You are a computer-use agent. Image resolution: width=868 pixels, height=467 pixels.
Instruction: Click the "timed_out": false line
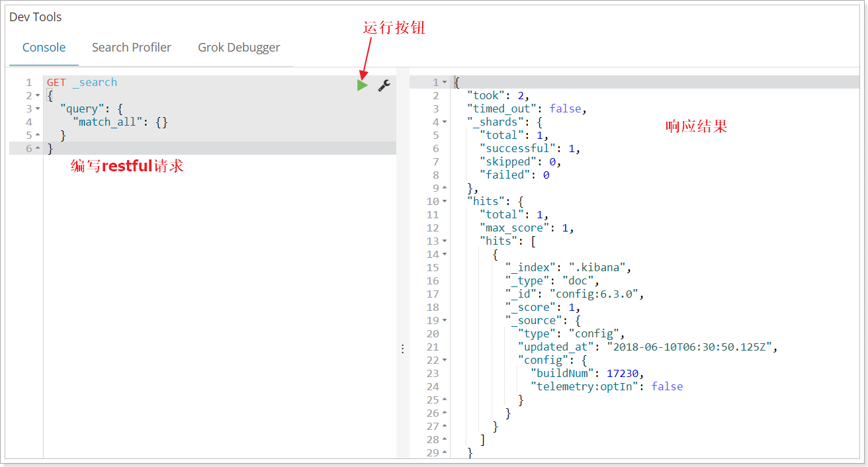tap(527, 108)
